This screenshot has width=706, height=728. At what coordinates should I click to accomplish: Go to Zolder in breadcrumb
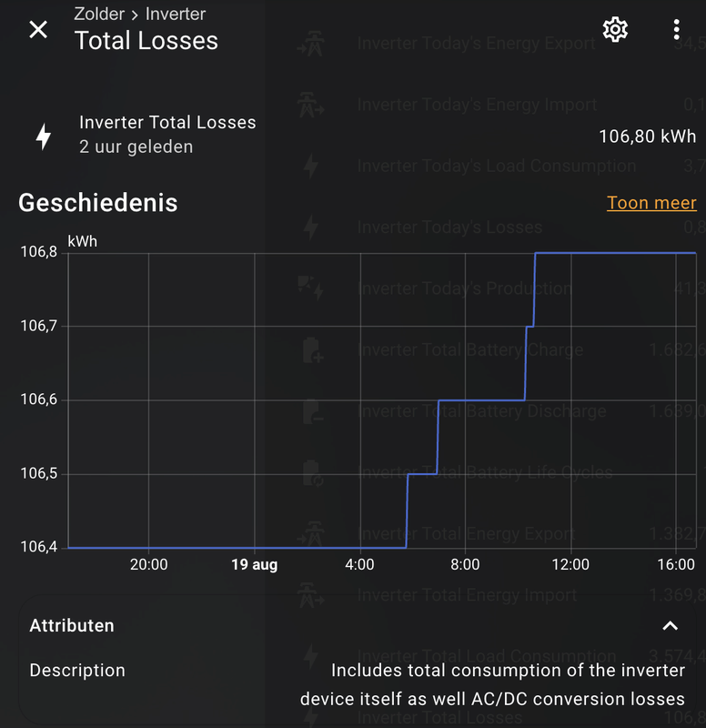[99, 15]
